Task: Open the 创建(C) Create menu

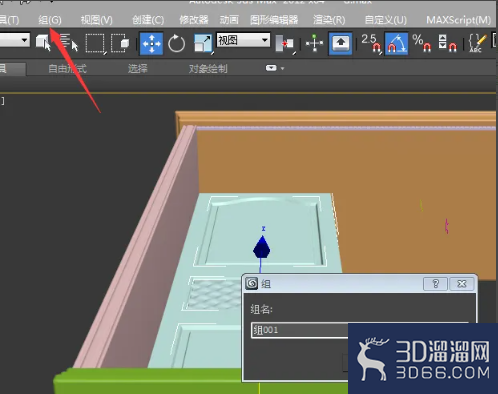Action: [148, 20]
